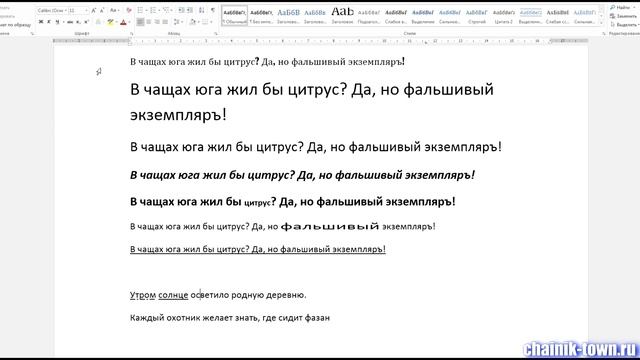
Task: Decrease font size with the small A icon
Action: click(102, 10)
